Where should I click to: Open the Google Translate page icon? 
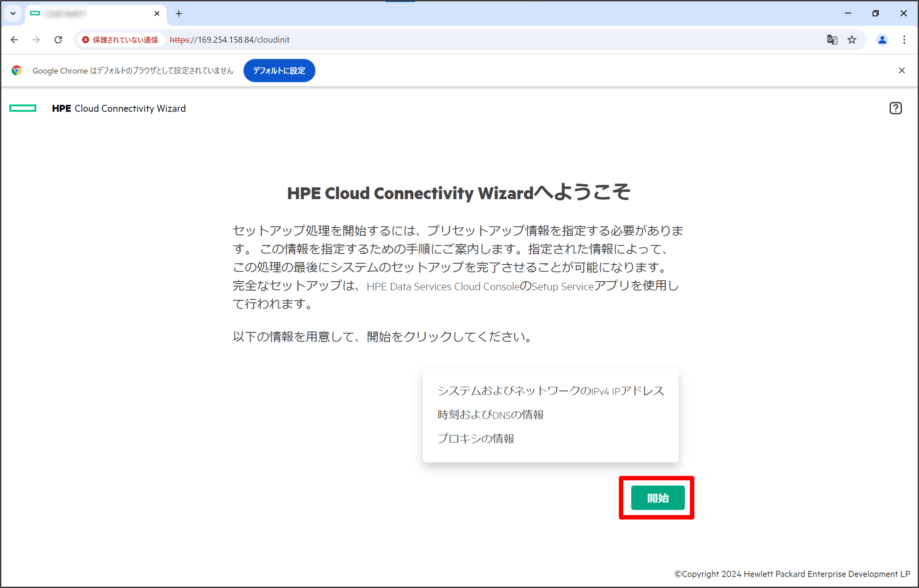[832, 40]
